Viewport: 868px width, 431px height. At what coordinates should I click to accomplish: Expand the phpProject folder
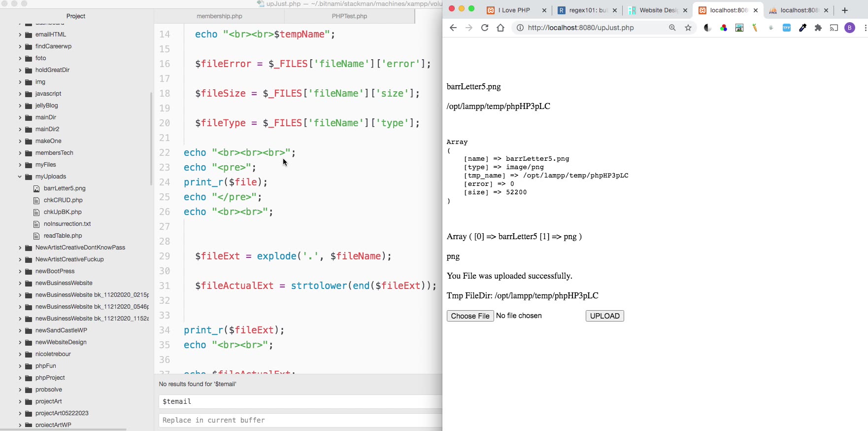(20, 378)
